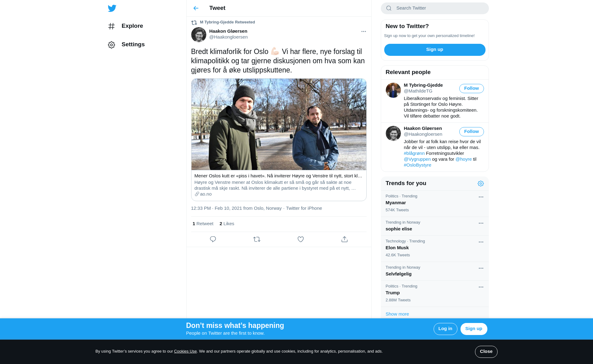593x364 pixels.
Task: Open the sophie elise trend
Action: (435, 226)
